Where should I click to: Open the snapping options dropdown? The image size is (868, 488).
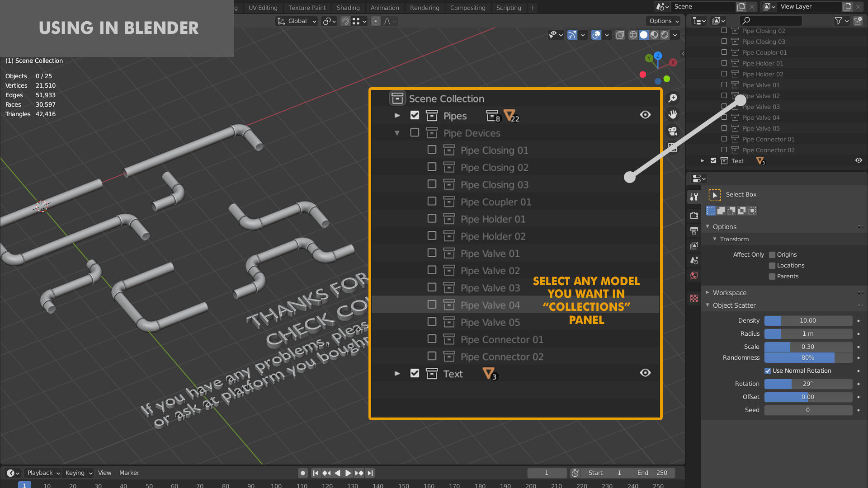tap(359, 21)
